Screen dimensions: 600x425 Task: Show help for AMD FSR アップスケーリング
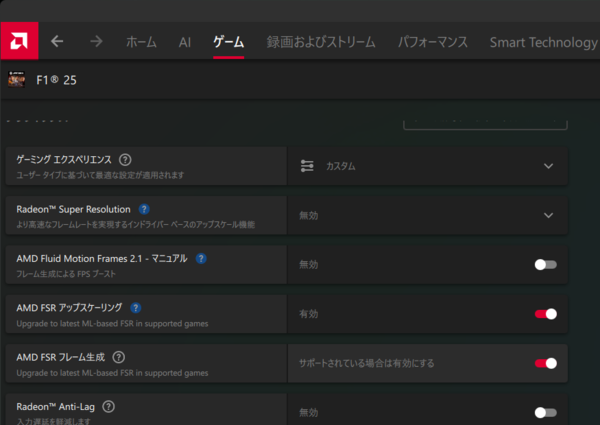(135, 308)
